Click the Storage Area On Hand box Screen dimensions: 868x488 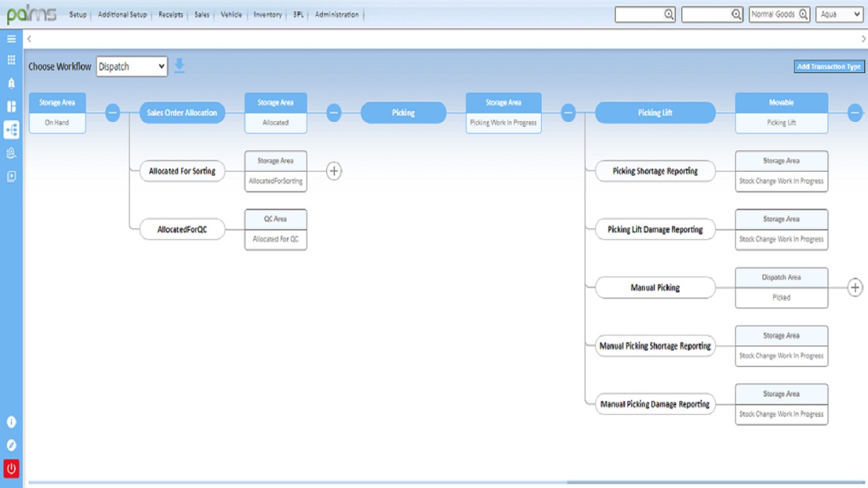click(x=57, y=113)
